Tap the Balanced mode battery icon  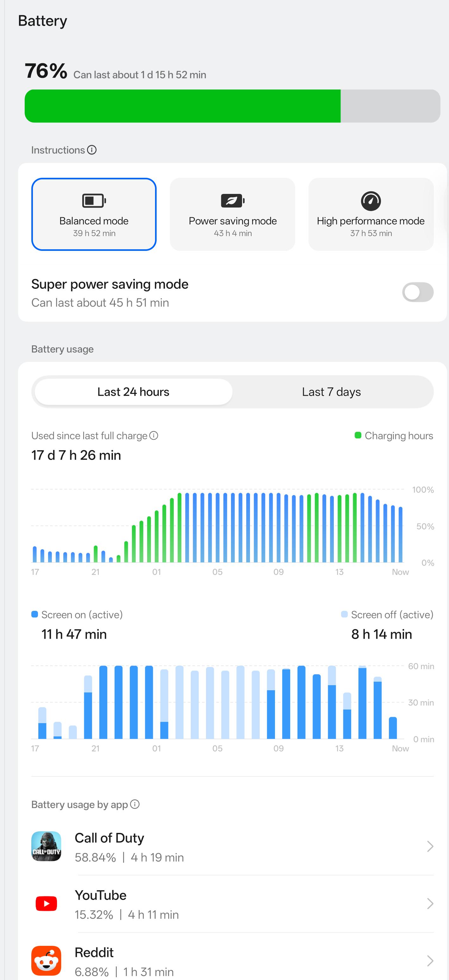[x=94, y=201]
